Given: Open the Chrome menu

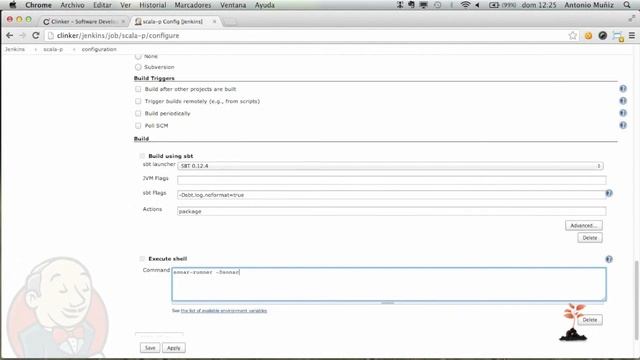Looking at the screenshot, I should [38, 5].
